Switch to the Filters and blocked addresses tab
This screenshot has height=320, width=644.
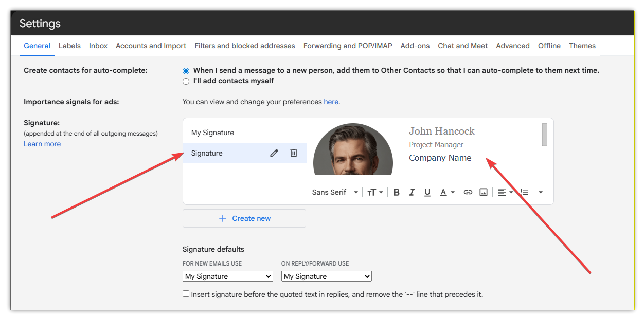[x=245, y=46]
